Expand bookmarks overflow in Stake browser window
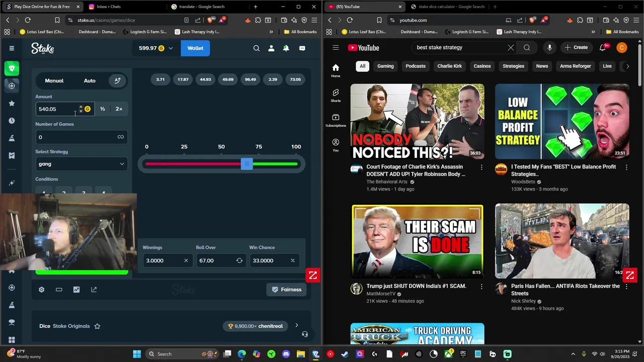This screenshot has height=362, width=644. pos(271,32)
